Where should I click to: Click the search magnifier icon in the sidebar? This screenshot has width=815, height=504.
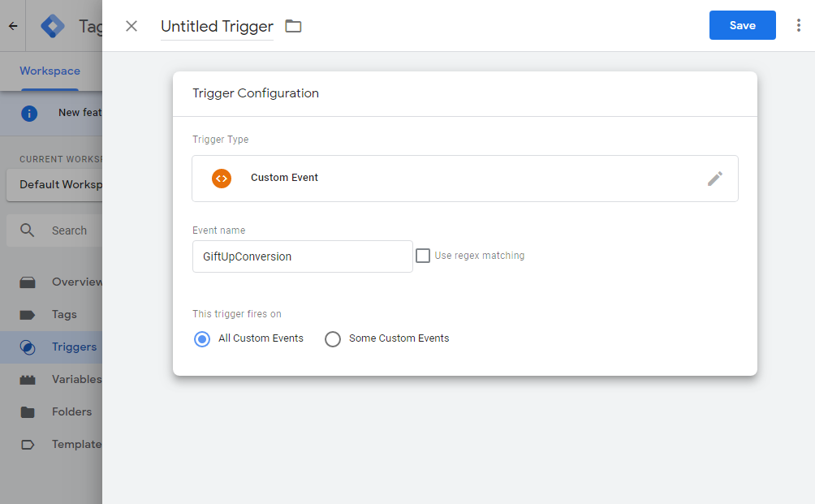(x=27, y=230)
